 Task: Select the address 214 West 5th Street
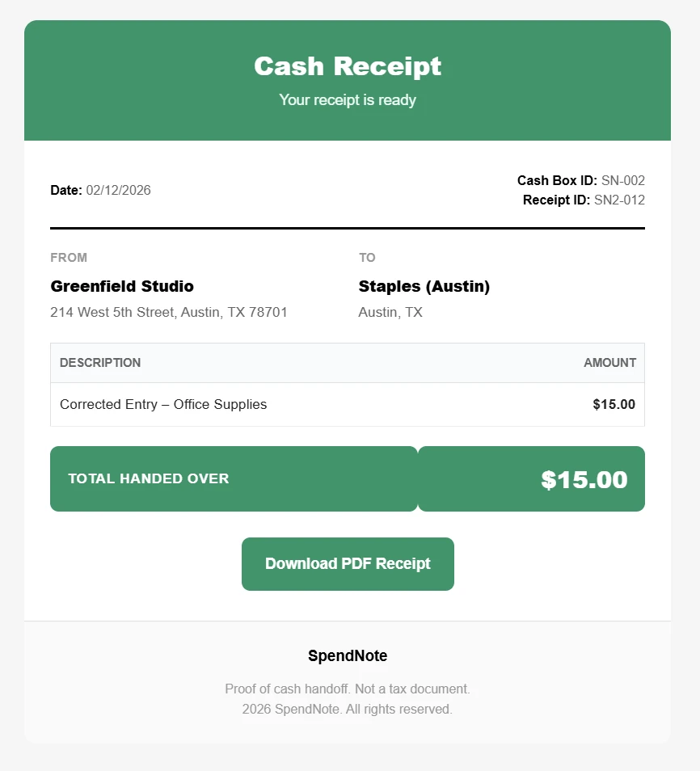tap(169, 312)
